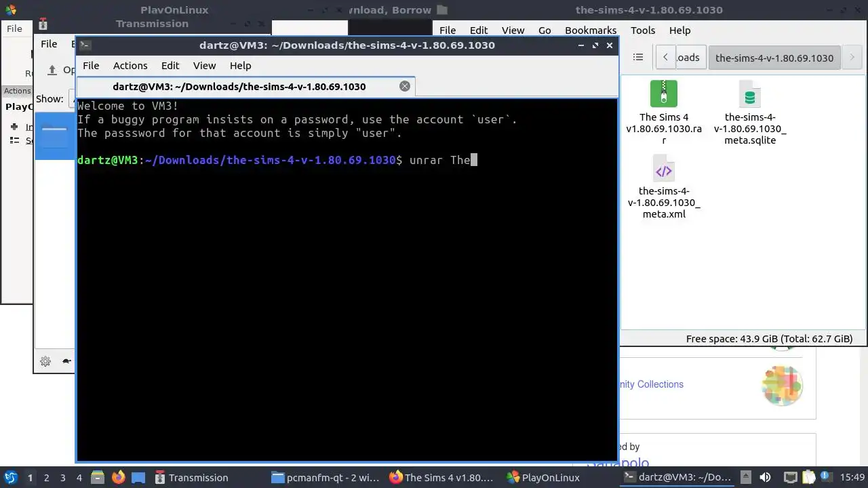Click the the-sims-4-v-1.80.69.1030 path button
Viewport: 868px width, 488px height.
(774, 58)
